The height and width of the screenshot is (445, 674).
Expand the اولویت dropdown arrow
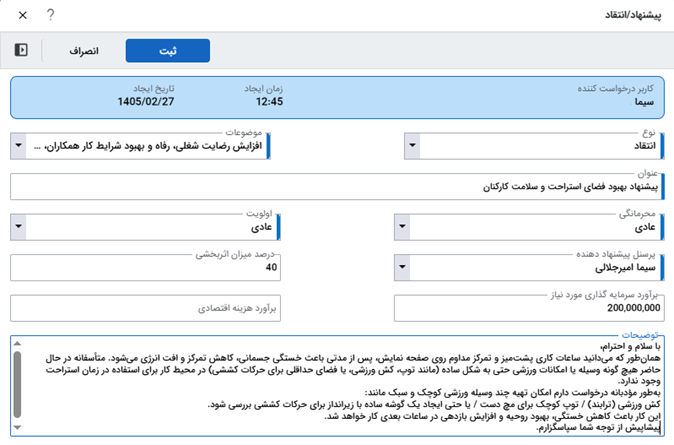[18, 226]
